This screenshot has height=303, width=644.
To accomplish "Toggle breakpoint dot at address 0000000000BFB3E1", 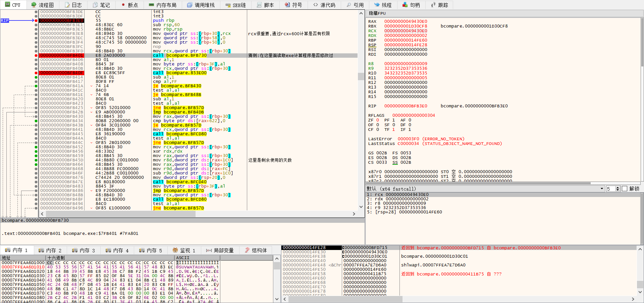I will (x=36, y=25).
